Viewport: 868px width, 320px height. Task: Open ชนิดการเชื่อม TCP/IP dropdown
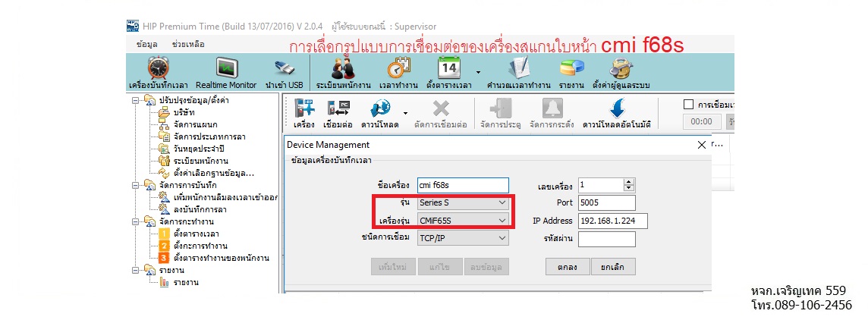point(463,237)
